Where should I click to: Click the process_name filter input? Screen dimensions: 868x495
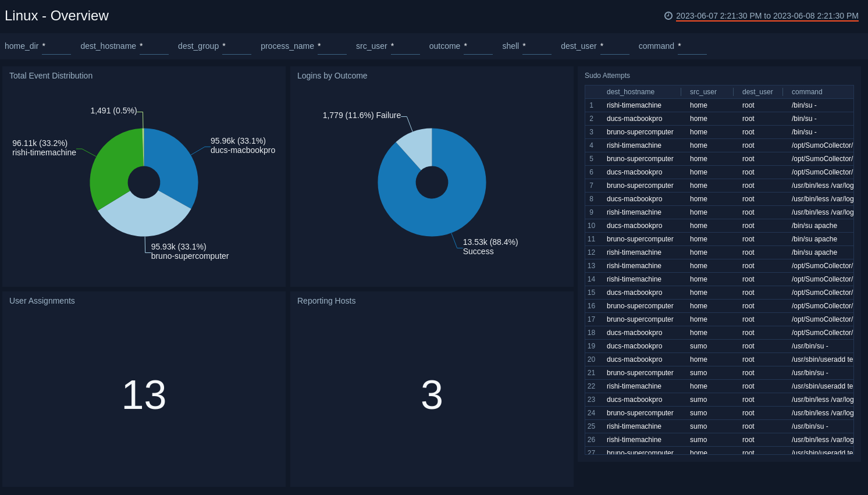point(332,49)
